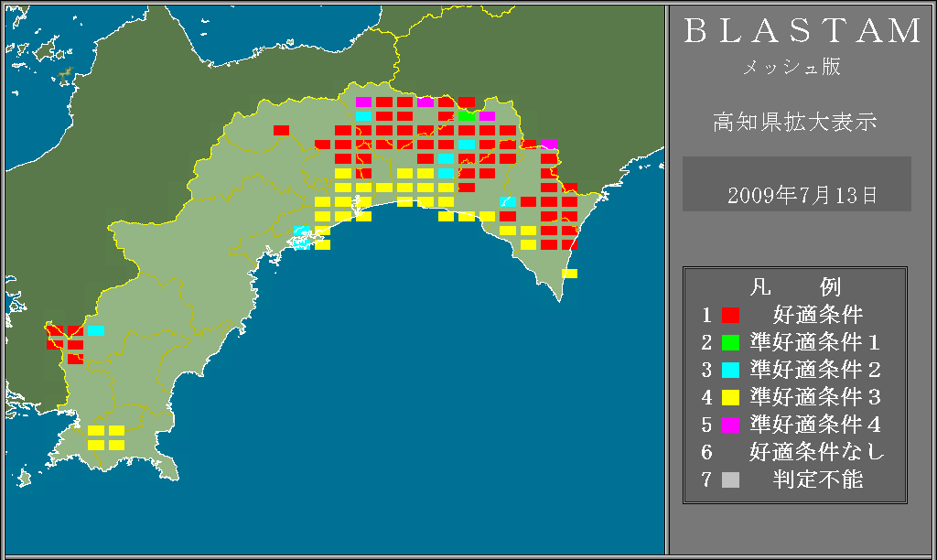Click the legend label 準好適条件1
The image size is (937, 560).
click(815, 342)
